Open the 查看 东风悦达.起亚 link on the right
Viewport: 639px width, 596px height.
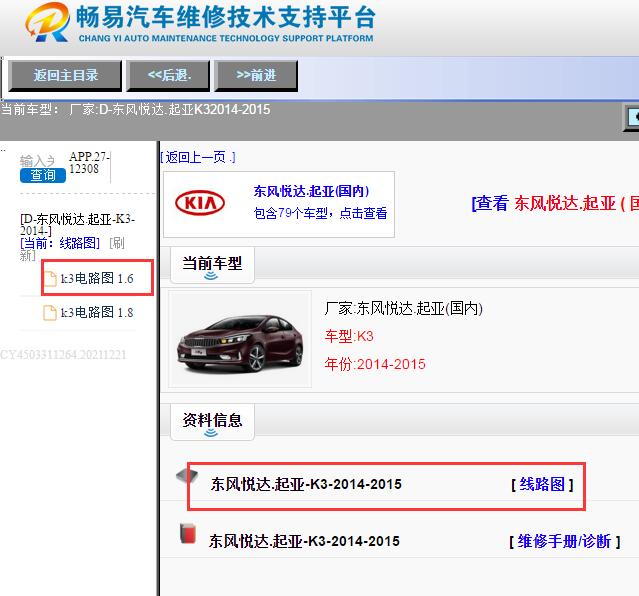[555, 203]
